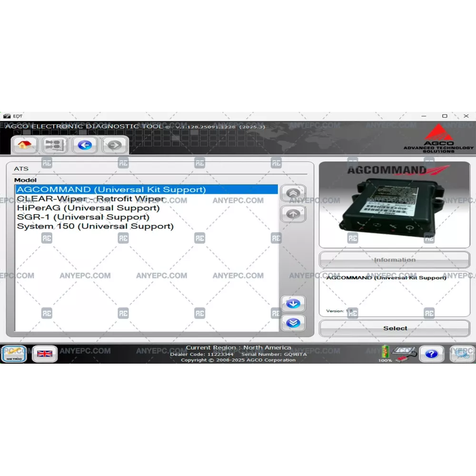Click the Home house icon
The width and height of the screenshot is (476, 476).
click(x=25, y=145)
